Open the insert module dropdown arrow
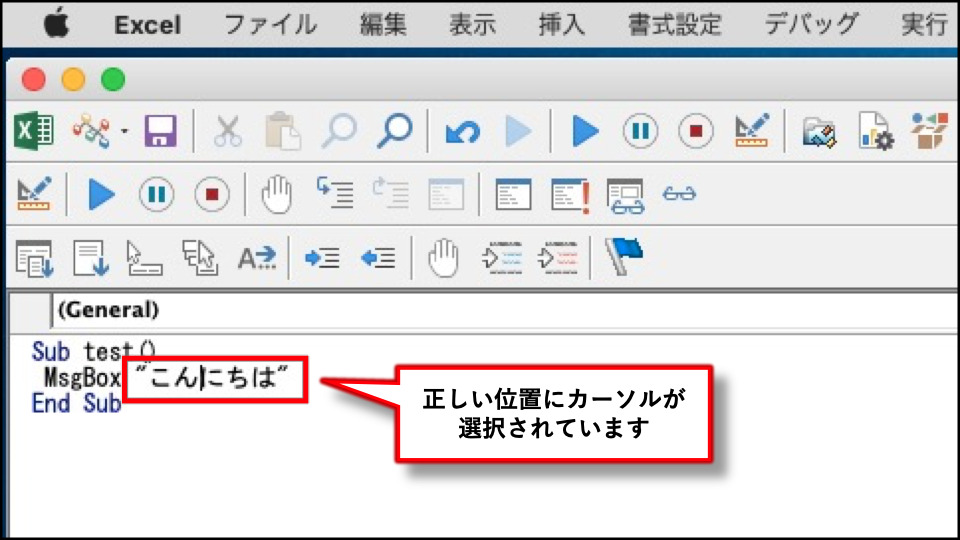This screenshot has width=960, height=540. [124, 131]
